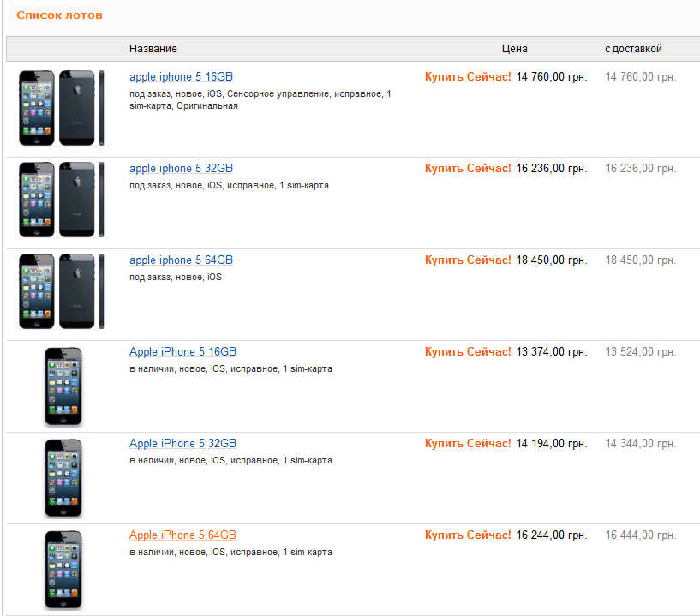Open the thumbnail of the 14 760,00 грн. iPhone
Screen dimensions: 700x616
tap(61, 108)
